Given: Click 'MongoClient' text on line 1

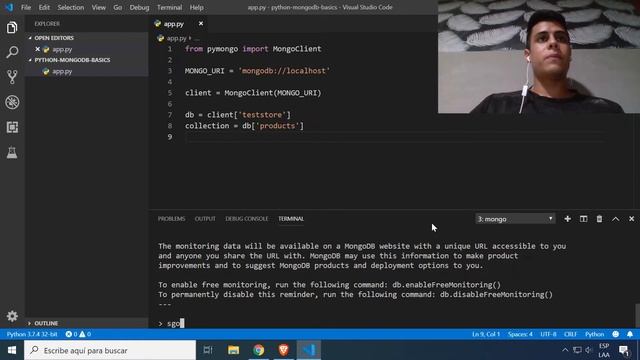Looking at the screenshot, I should point(297,49).
